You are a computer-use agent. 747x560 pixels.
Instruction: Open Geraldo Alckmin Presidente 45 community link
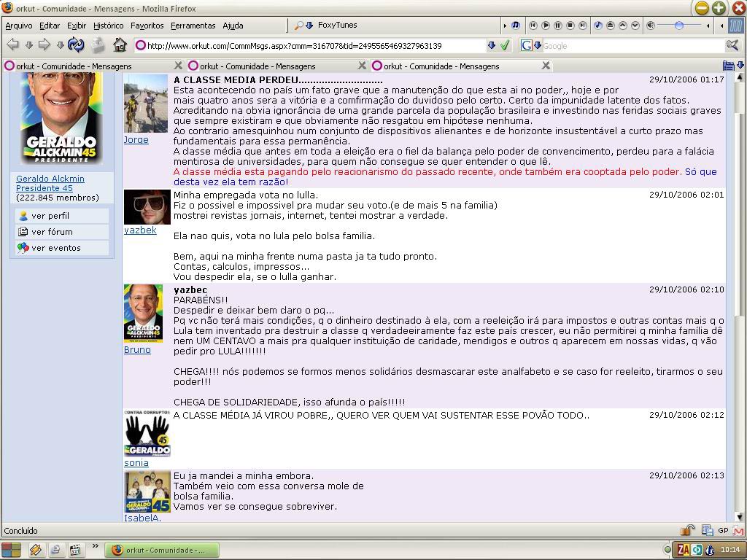50,183
